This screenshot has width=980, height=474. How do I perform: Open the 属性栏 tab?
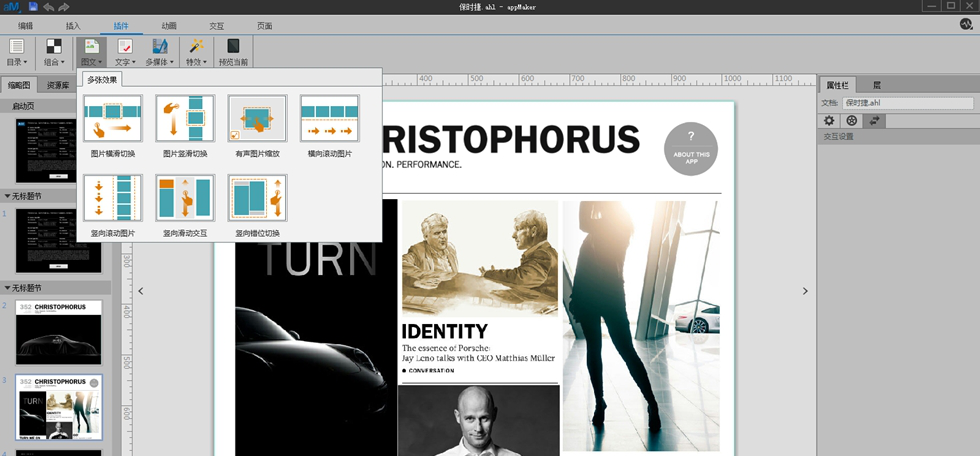[837, 85]
